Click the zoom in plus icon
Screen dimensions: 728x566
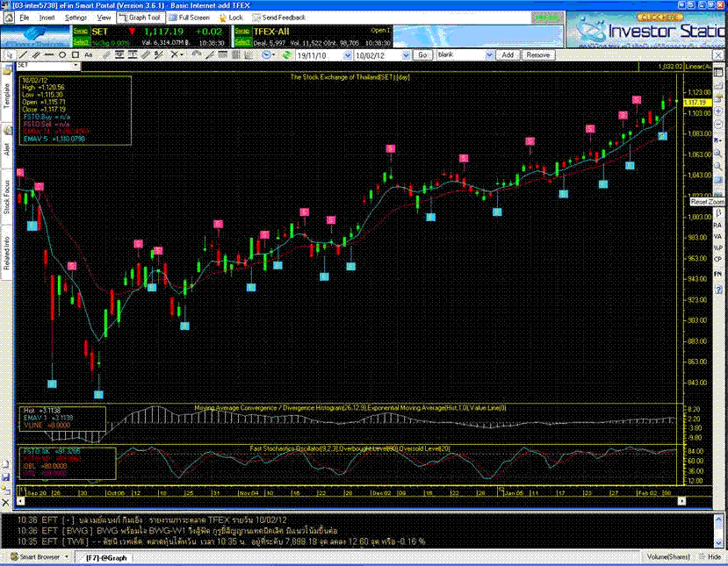click(x=718, y=111)
